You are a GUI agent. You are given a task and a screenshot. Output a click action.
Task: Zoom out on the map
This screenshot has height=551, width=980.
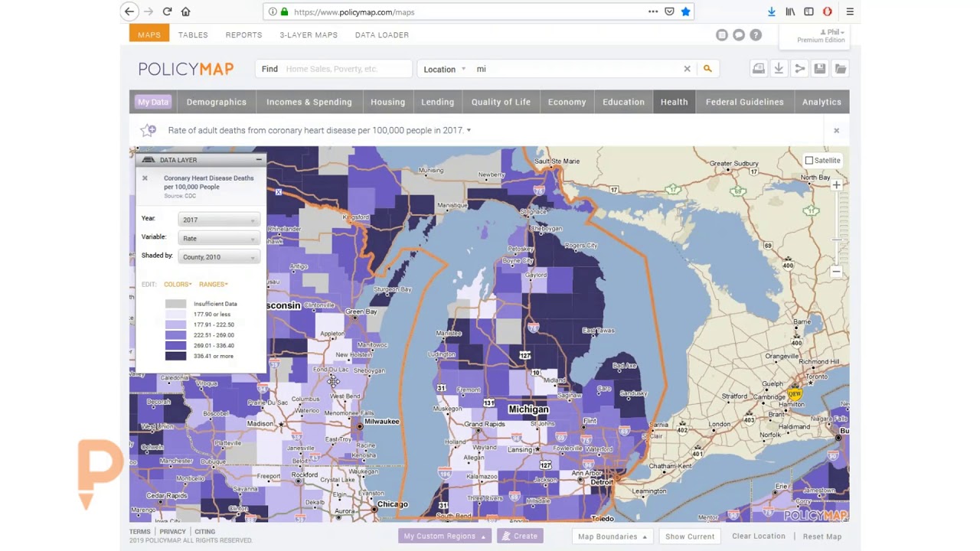click(x=836, y=272)
